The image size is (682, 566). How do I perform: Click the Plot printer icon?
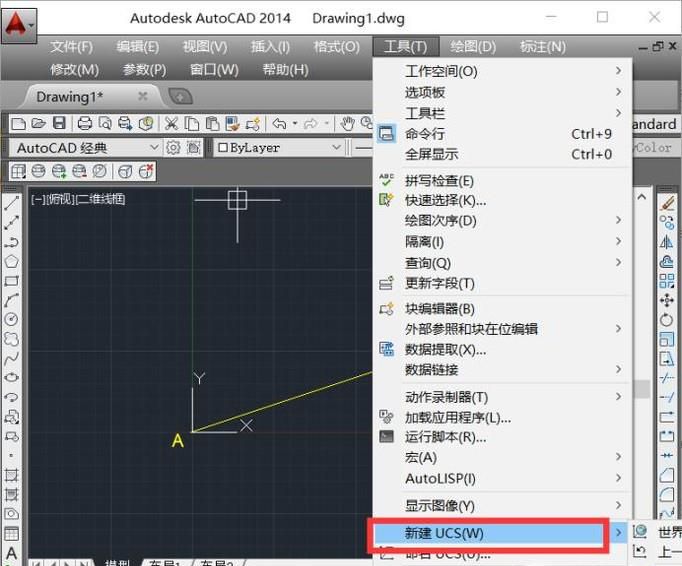[85, 124]
